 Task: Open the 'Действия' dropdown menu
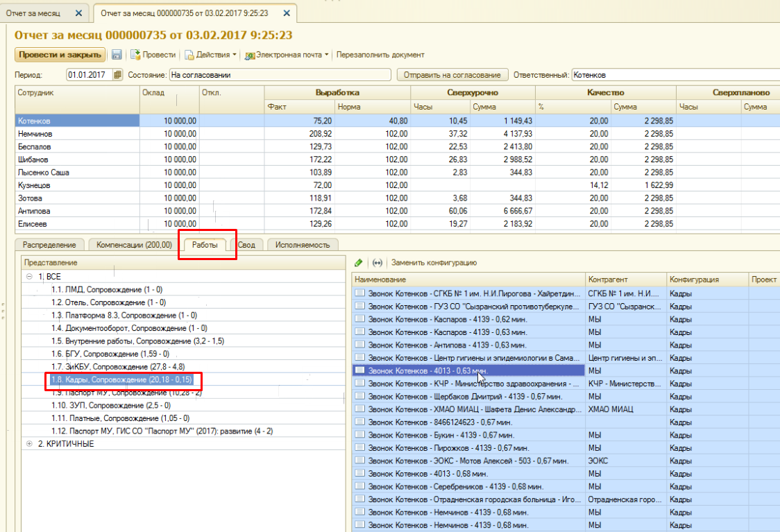(212, 55)
